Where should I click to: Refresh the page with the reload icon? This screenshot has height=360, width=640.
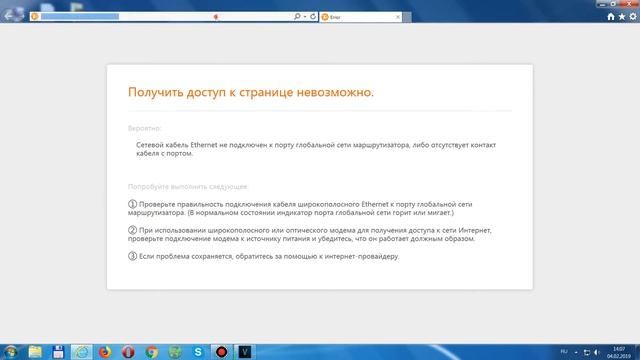(x=313, y=16)
